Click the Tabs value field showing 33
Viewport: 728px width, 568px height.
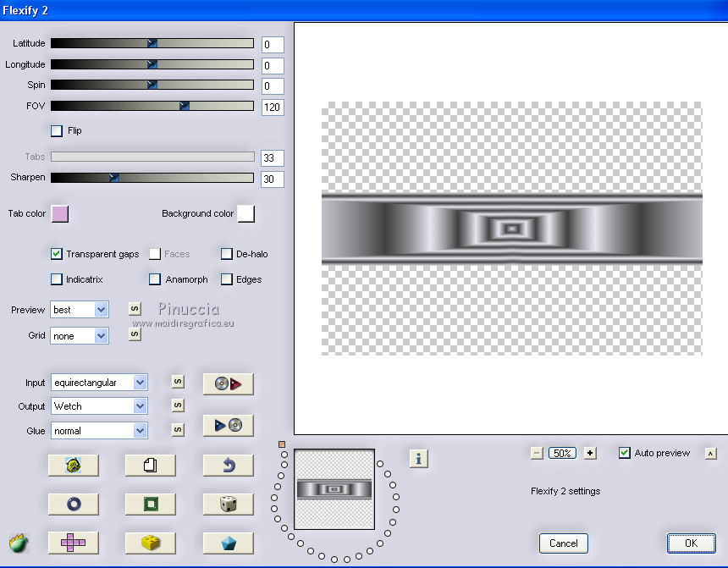click(x=273, y=158)
